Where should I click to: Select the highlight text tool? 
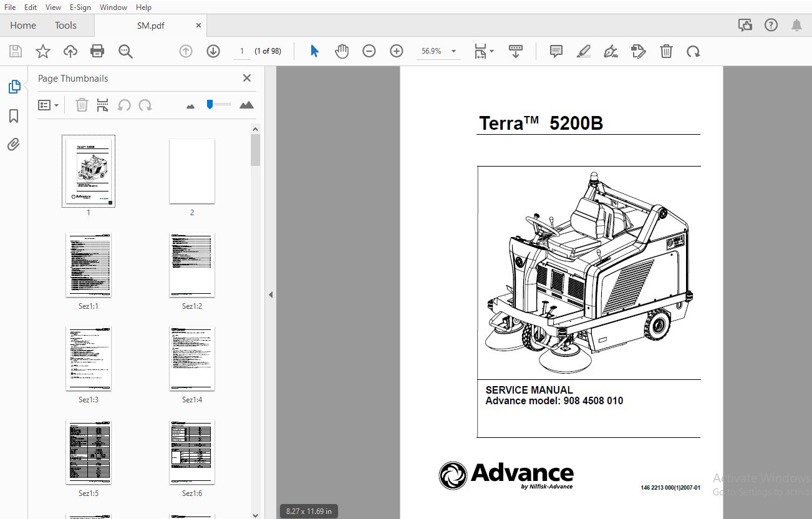pyautogui.click(x=584, y=51)
